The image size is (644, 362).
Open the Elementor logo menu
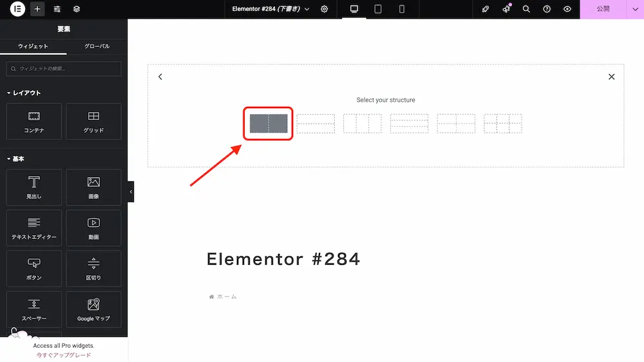[x=17, y=9]
